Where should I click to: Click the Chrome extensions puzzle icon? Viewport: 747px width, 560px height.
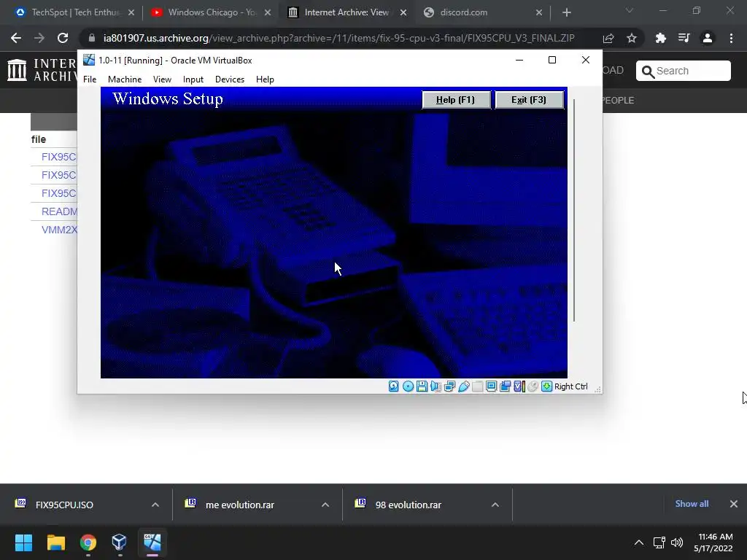coord(660,38)
